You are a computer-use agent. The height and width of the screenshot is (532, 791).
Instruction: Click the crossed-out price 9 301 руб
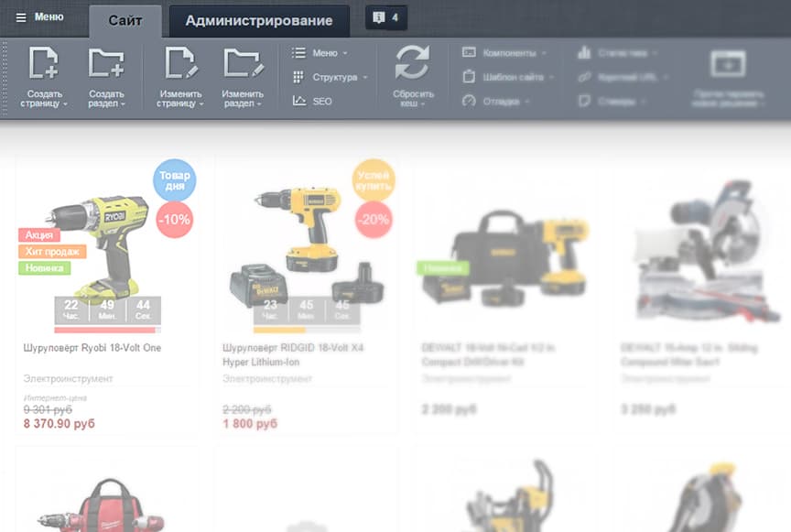[x=48, y=409]
